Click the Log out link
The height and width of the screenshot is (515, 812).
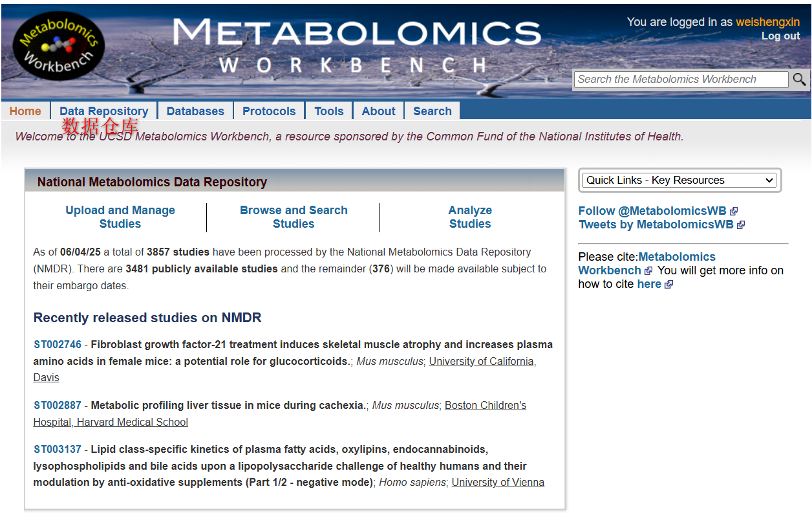point(780,36)
